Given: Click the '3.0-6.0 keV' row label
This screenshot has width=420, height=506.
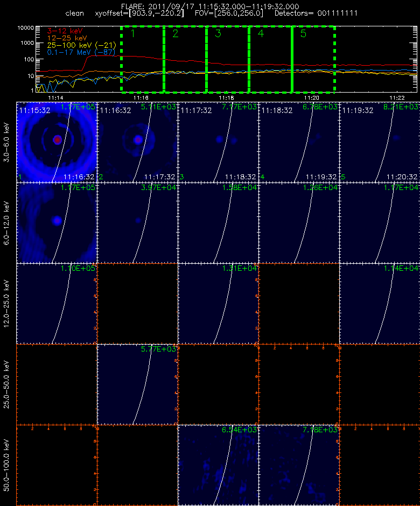Looking at the screenshot, I should click(x=6, y=142).
